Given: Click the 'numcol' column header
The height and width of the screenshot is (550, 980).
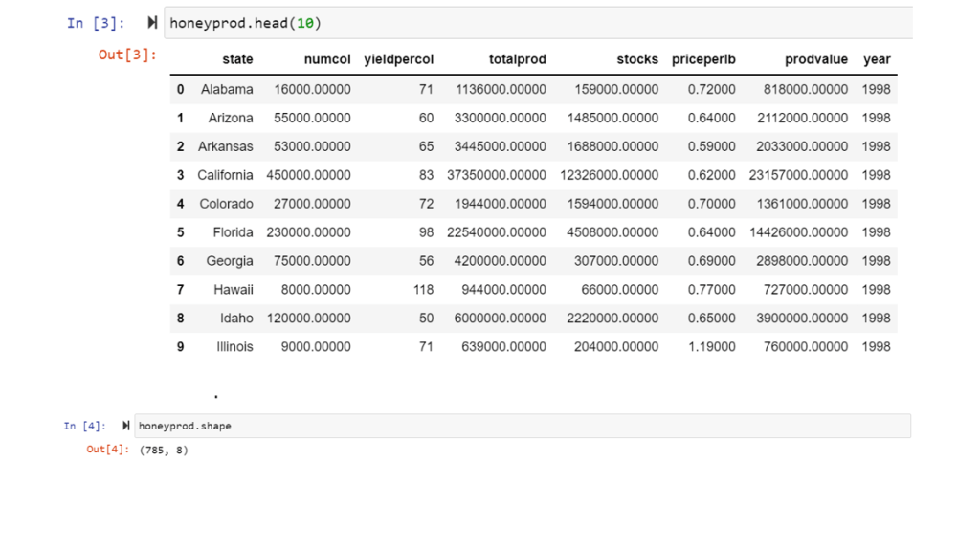Looking at the screenshot, I should coord(327,59).
